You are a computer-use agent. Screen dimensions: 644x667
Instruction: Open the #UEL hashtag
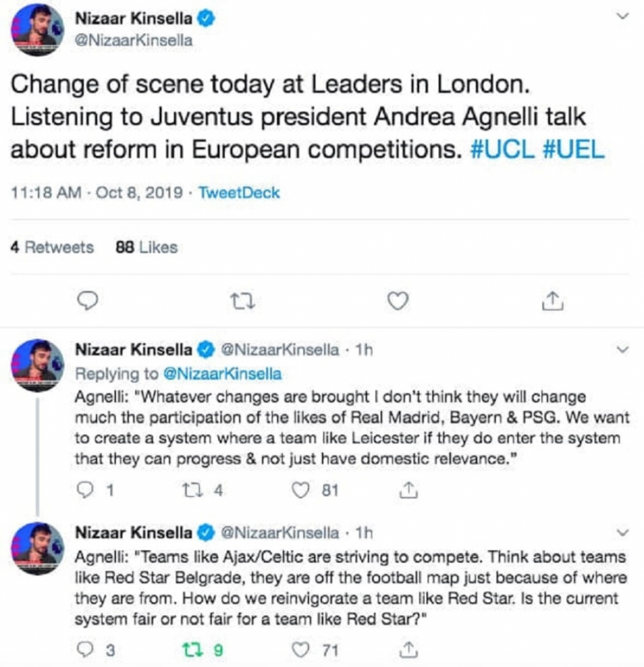tap(572, 149)
